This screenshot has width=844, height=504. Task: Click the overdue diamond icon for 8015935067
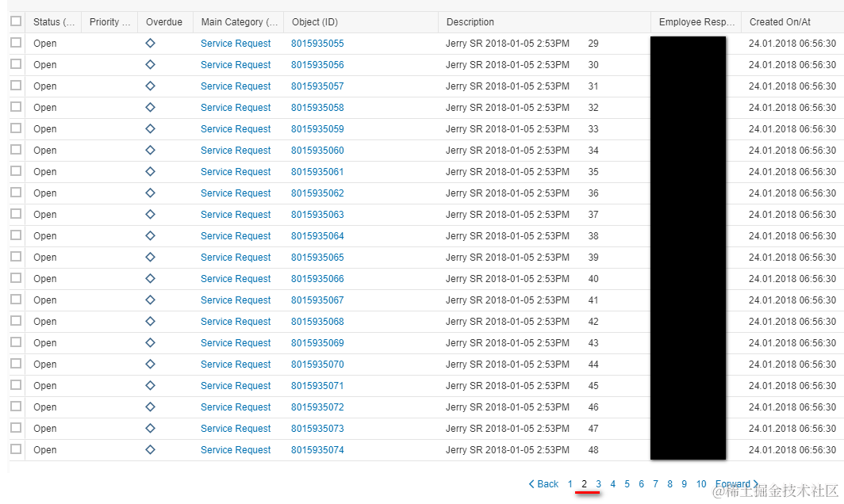(x=150, y=300)
